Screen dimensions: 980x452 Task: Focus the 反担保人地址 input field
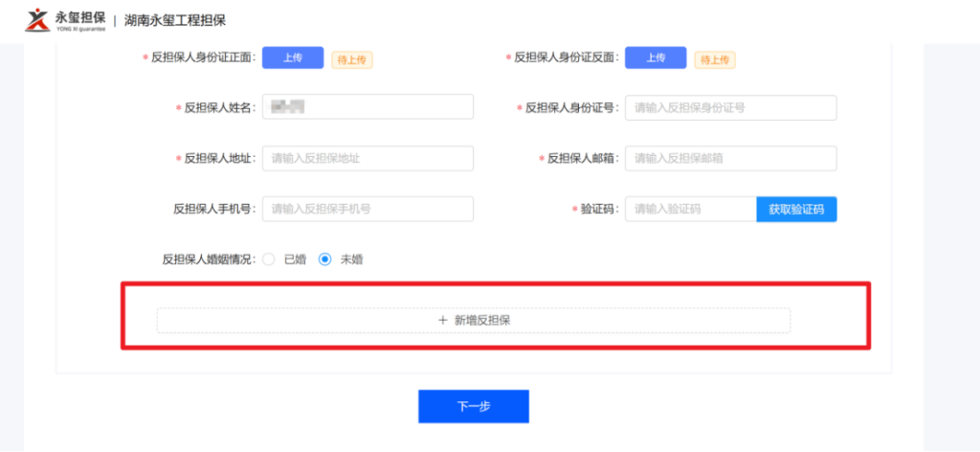click(367, 158)
